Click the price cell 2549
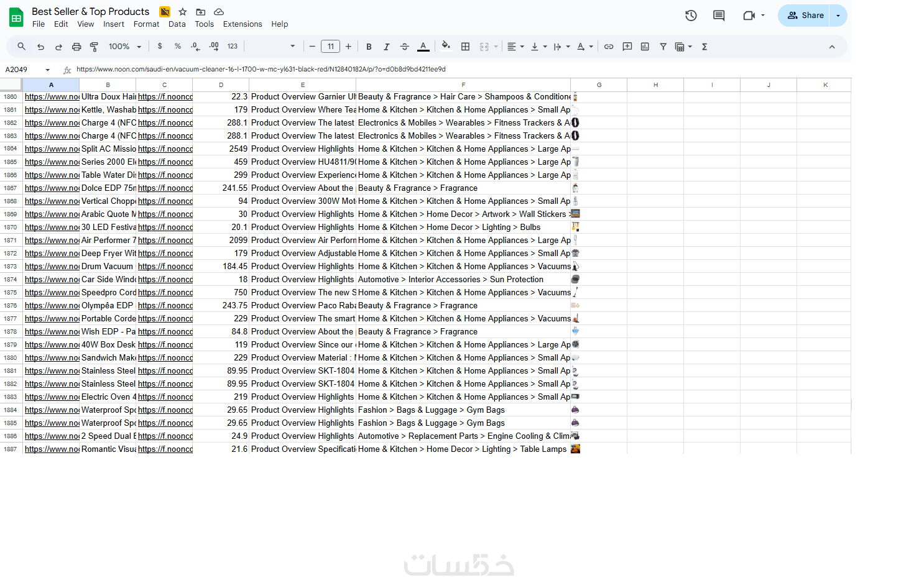 coord(221,149)
